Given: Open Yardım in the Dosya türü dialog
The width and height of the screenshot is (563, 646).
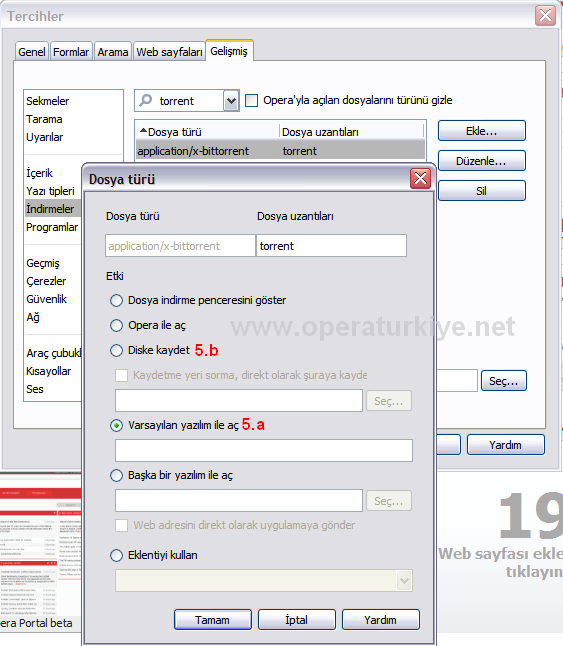Looking at the screenshot, I should [x=381, y=620].
